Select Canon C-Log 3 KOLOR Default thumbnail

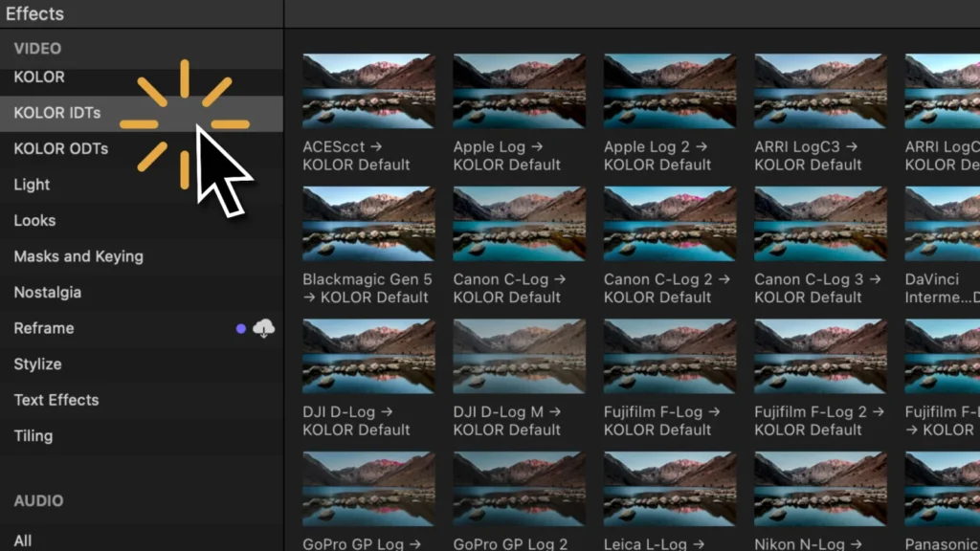[820, 224]
